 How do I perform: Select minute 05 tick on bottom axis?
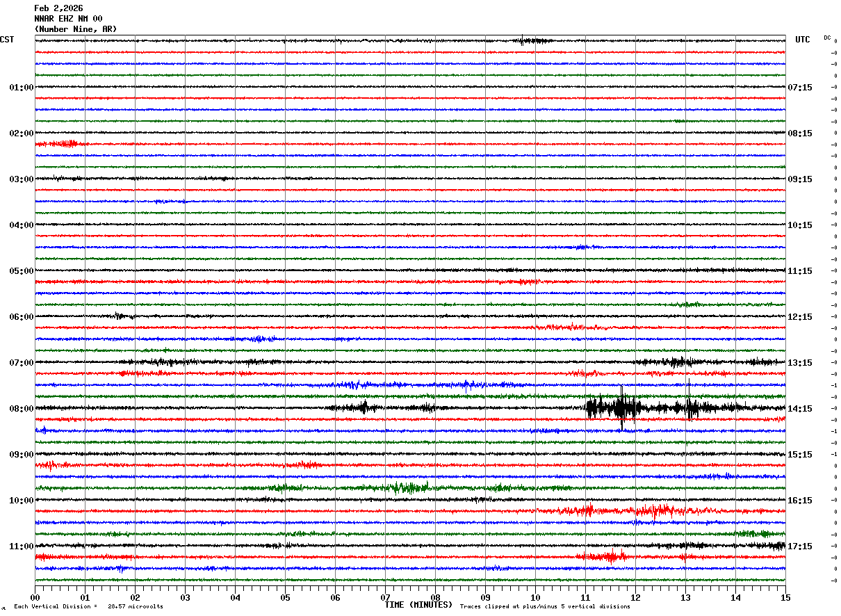(285, 597)
